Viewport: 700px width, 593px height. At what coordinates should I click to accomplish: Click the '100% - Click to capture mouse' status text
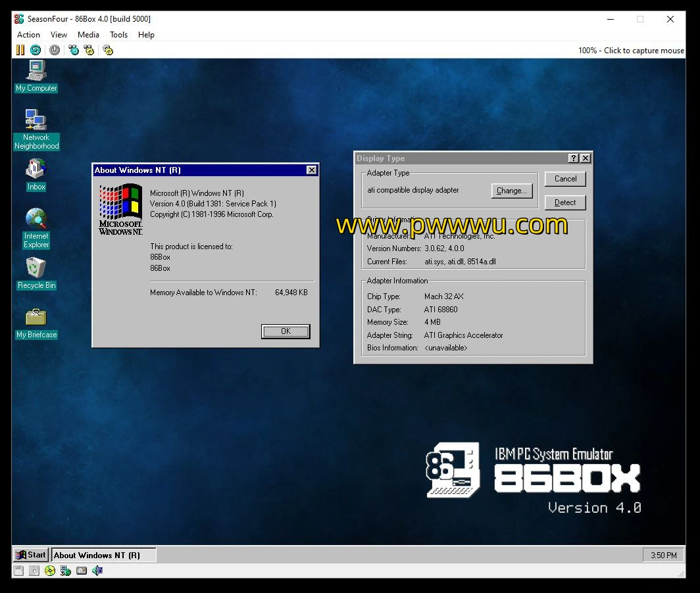[x=631, y=51]
